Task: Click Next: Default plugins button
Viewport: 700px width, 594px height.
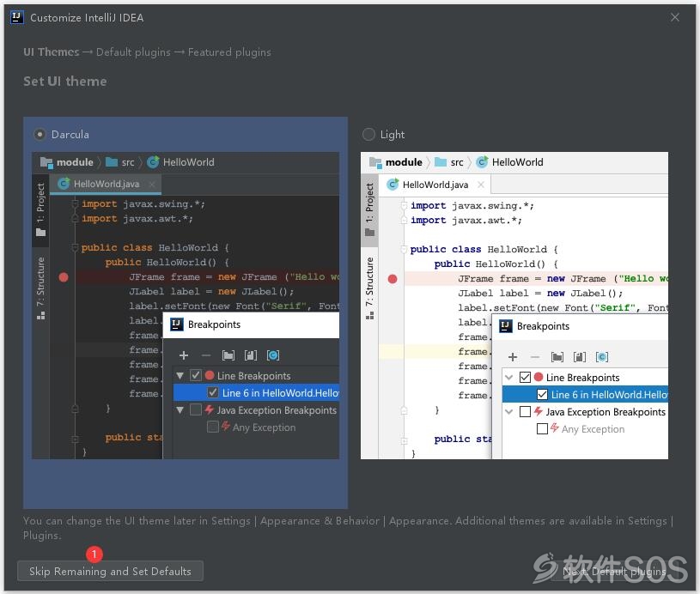Action: [614, 571]
